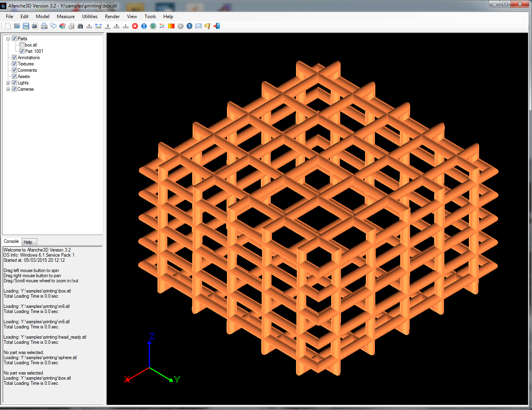
Task: Toggle the Annotations checkbox off
Action: pyautogui.click(x=15, y=58)
